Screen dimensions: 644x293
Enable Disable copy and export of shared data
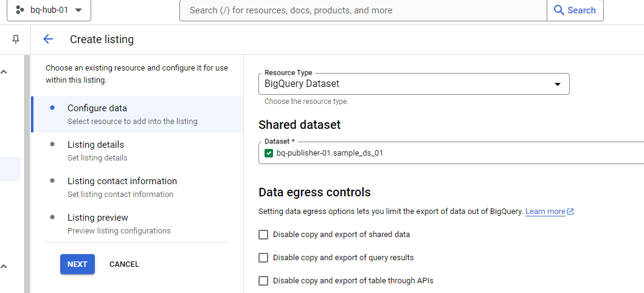263,235
